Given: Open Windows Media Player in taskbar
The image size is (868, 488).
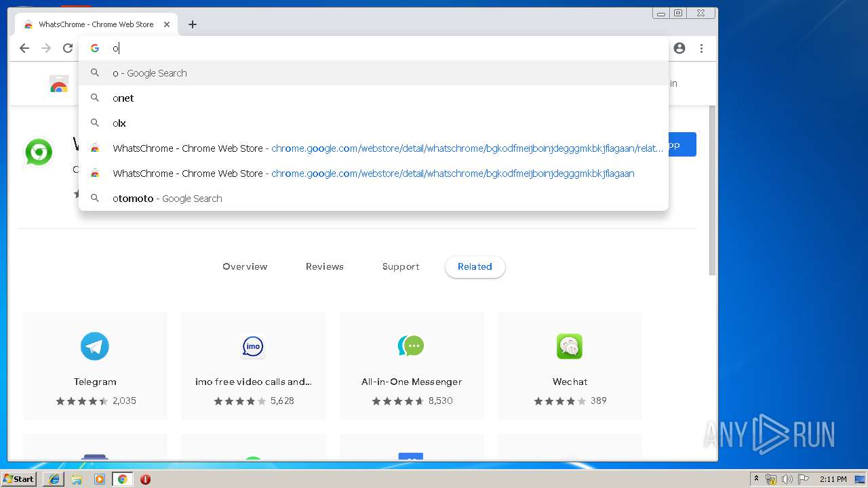Looking at the screenshot, I should [100, 479].
